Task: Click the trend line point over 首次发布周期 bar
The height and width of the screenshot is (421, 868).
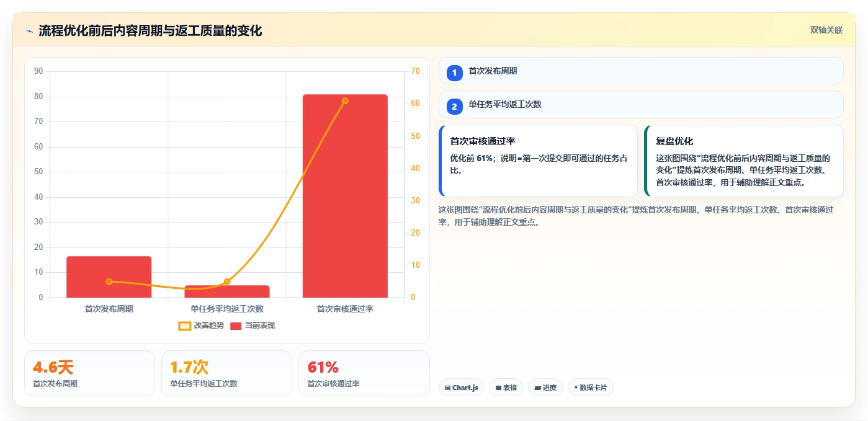Action: click(109, 281)
